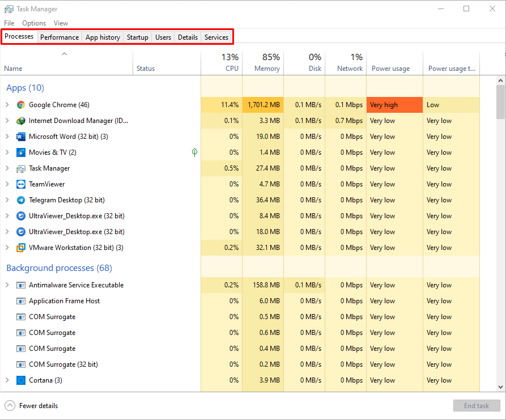Click the green leaf suspended status icon
This screenshot has width=506, height=420.
(x=194, y=152)
